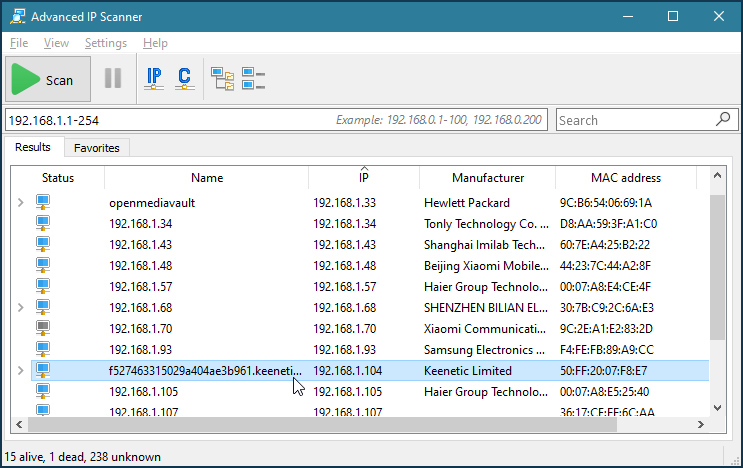
Task: Click the computer icon for Keenetic device
Action: pos(43,370)
